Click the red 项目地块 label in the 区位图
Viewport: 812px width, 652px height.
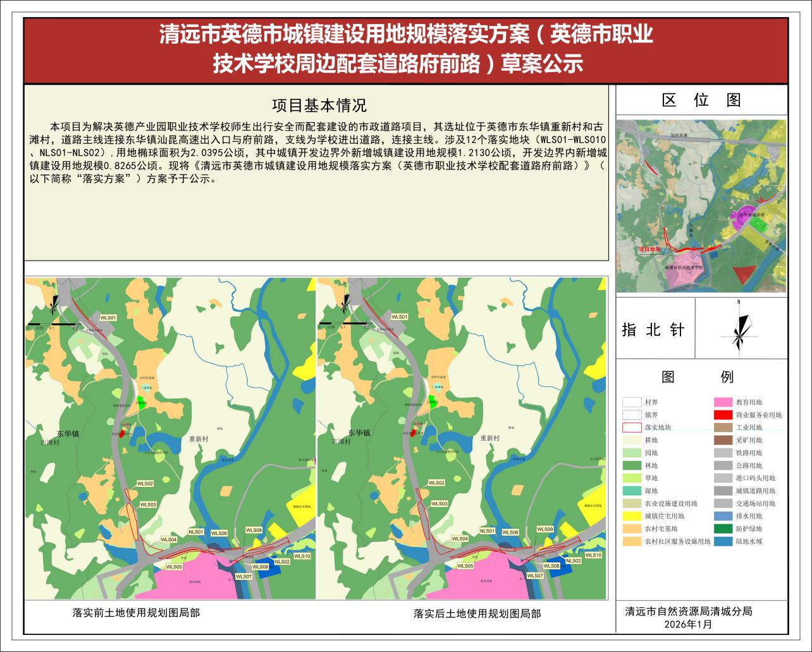click(x=648, y=250)
